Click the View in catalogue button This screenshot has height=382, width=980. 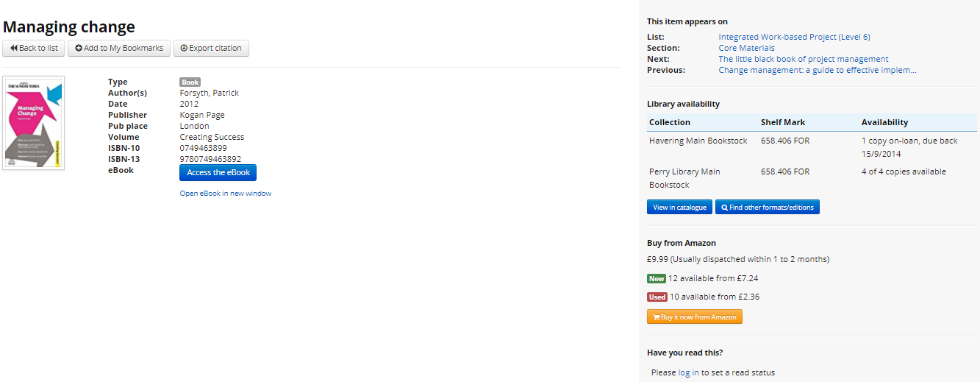tap(679, 208)
